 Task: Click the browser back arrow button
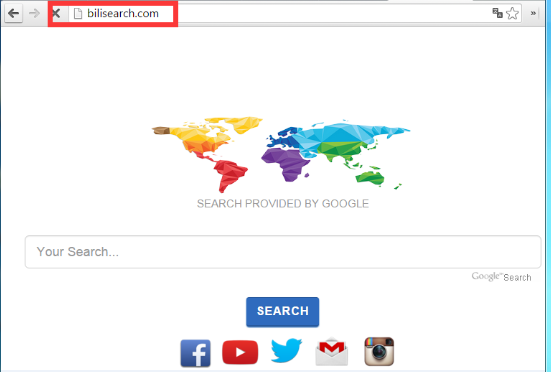click(x=14, y=14)
